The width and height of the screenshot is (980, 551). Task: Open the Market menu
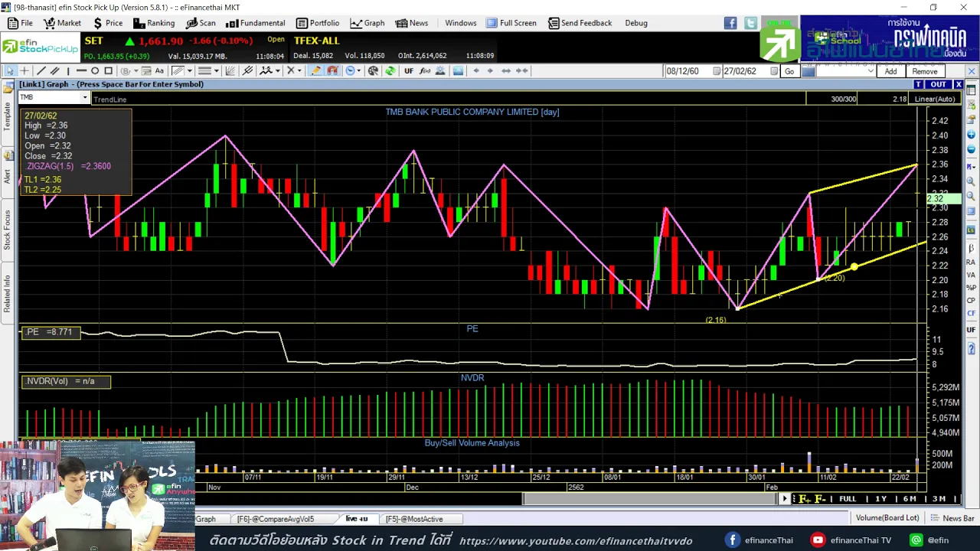61,23
